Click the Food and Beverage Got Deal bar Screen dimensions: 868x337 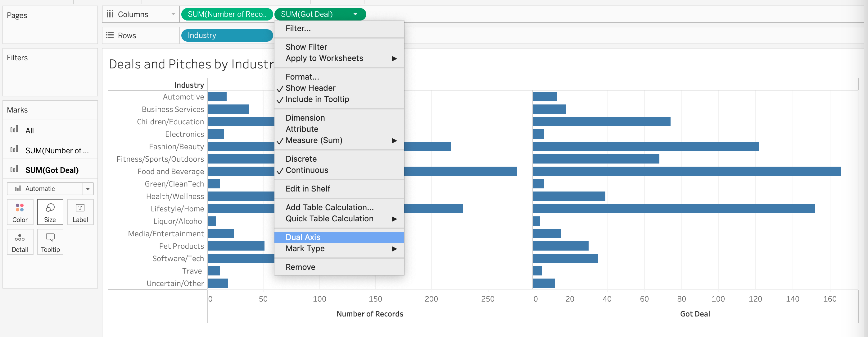tap(686, 171)
